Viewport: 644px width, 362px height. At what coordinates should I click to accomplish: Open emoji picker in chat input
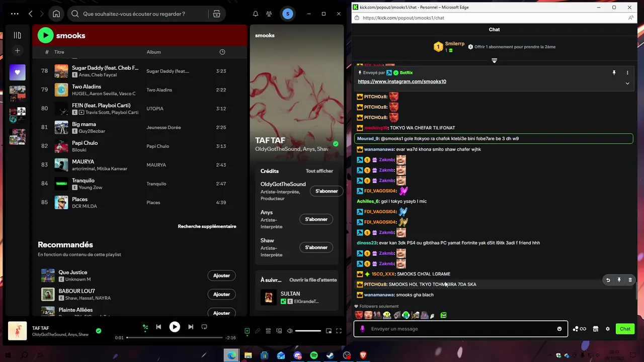(559, 329)
